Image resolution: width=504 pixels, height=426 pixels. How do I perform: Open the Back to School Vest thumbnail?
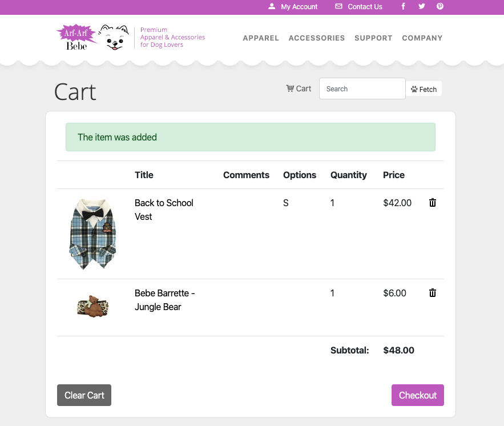(x=92, y=234)
